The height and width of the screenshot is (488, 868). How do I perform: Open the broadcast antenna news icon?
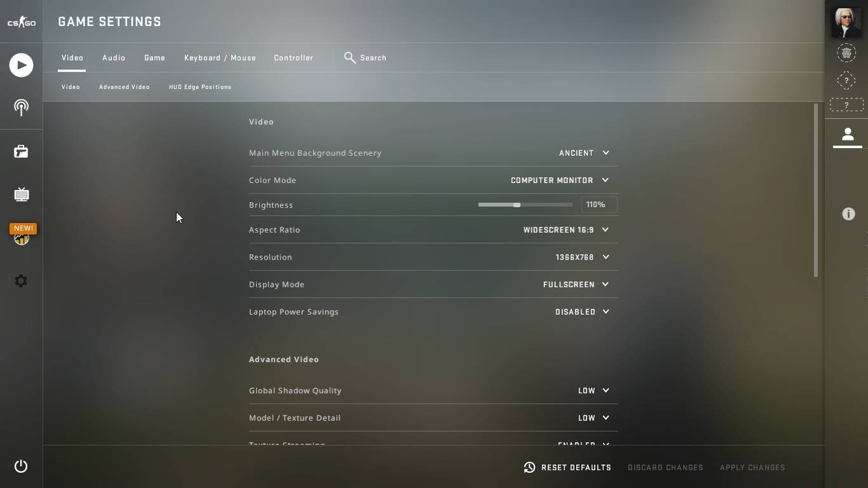pyautogui.click(x=21, y=107)
